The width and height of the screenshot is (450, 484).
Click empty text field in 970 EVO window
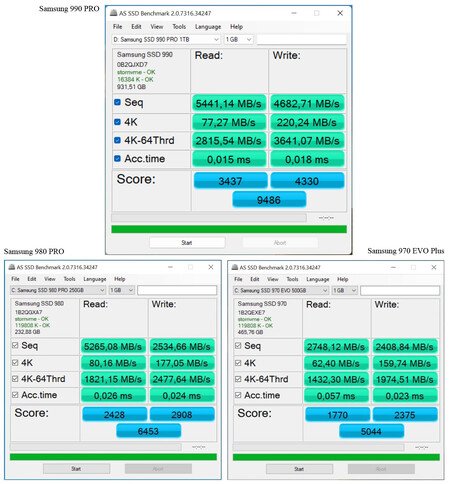coord(400,290)
